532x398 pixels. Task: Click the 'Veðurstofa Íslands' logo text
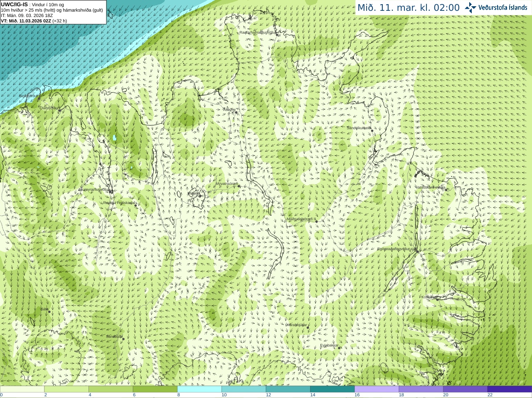503,7
